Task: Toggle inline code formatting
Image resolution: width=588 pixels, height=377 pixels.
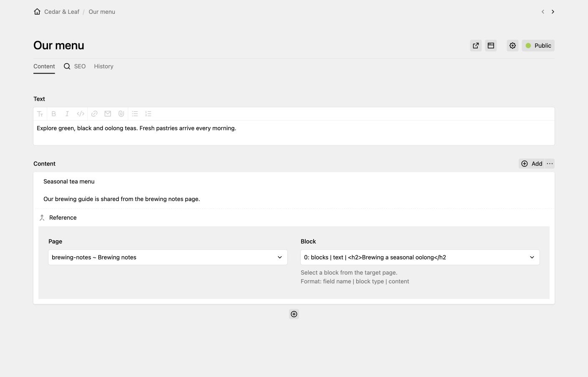Action: tap(81, 114)
